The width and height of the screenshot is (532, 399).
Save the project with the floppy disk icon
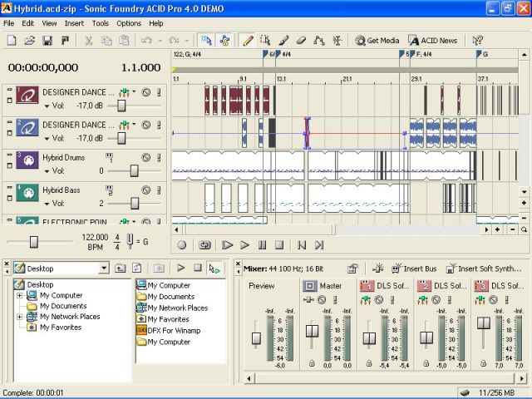pyautogui.click(x=47, y=41)
